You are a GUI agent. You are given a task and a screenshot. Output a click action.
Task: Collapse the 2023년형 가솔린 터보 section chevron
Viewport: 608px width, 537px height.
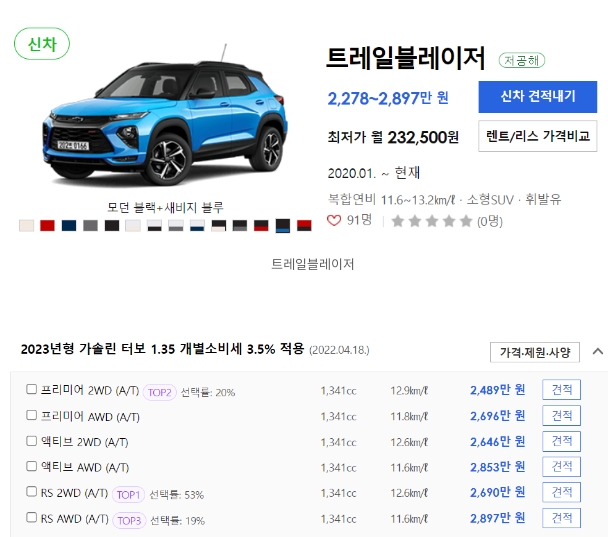pos(598,351)
